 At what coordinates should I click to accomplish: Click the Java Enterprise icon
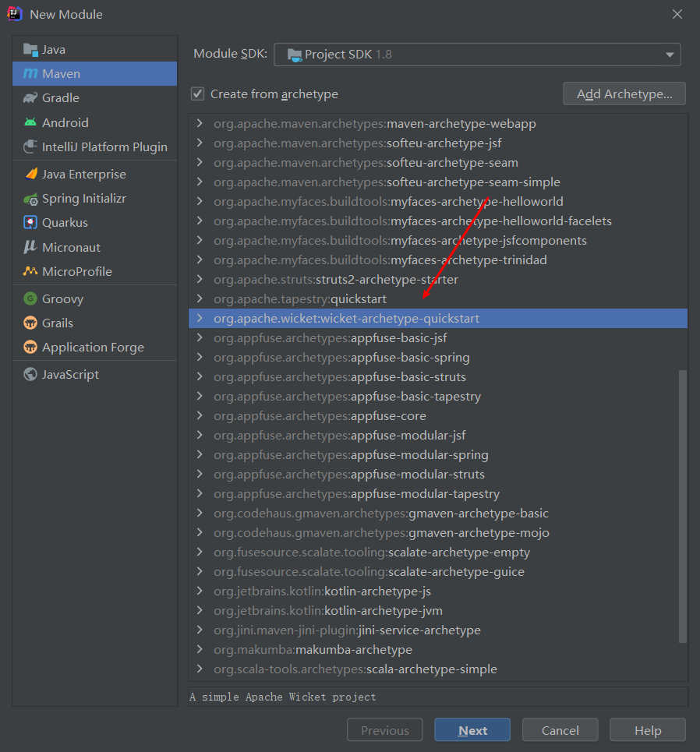[30, 174]
